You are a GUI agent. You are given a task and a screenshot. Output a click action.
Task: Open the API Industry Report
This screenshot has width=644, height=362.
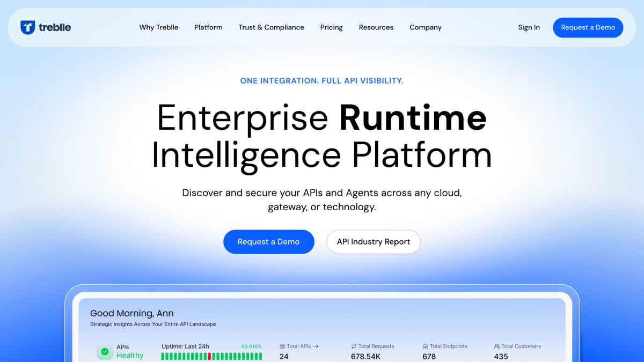point(374,242)
